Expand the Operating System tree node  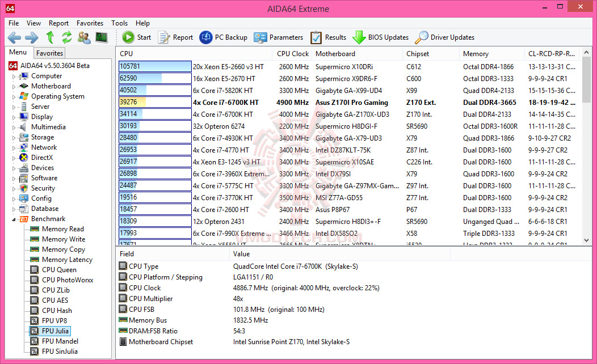[14, 97]
